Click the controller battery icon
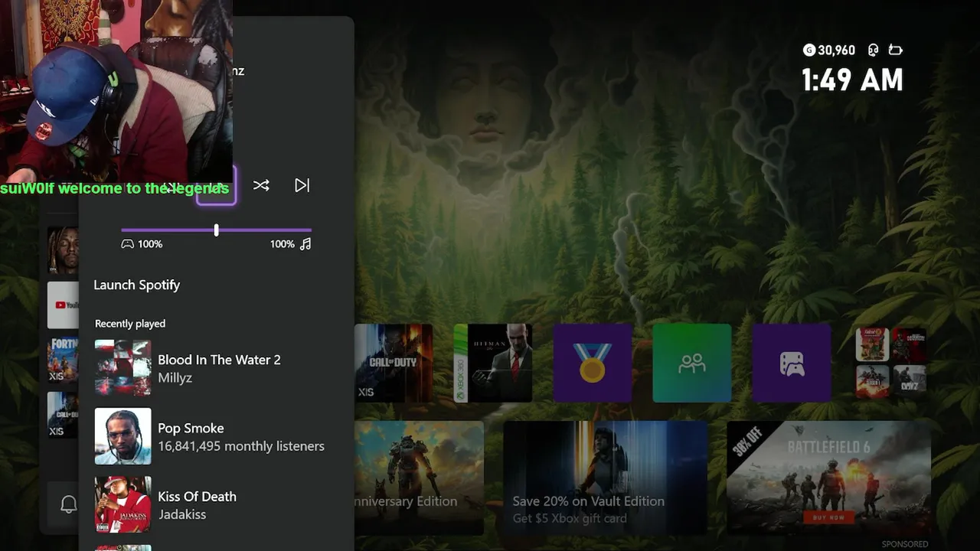 [x=895, y=51]
